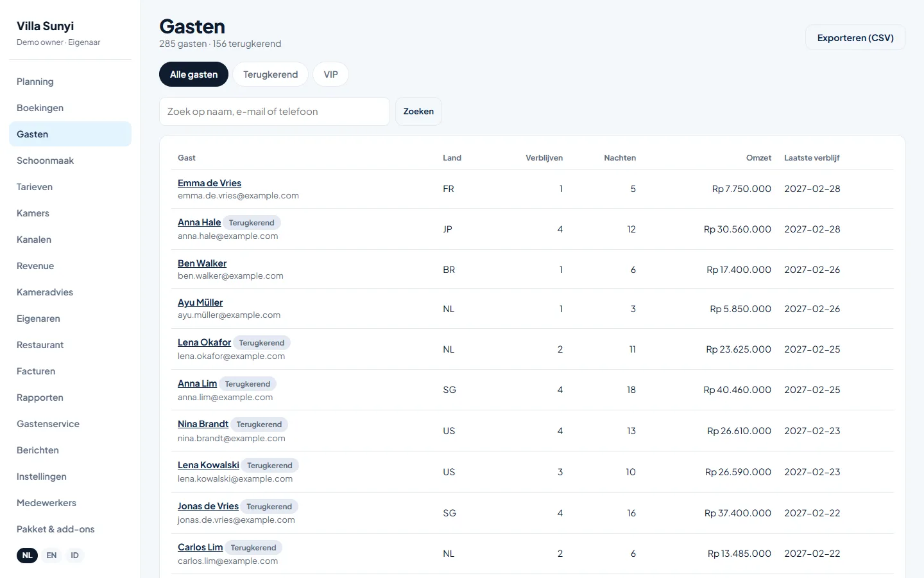Open guest Anna Hale profile
This screenshot has width=924, height=578.
[199, 222]
